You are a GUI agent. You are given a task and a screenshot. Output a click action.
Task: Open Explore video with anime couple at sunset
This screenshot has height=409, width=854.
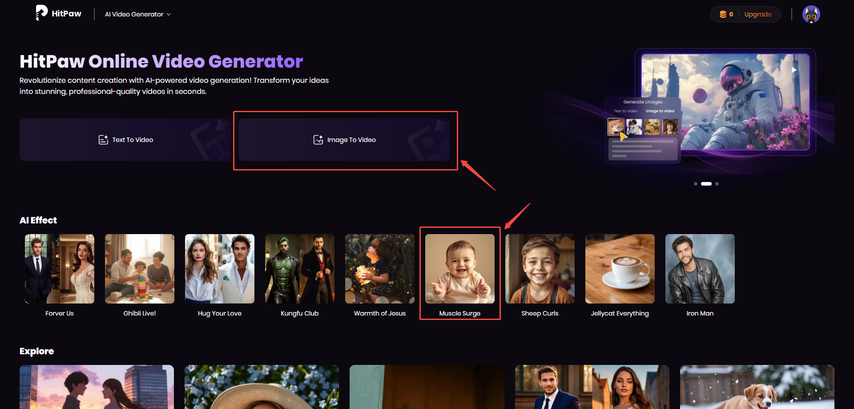coord(97,387)
